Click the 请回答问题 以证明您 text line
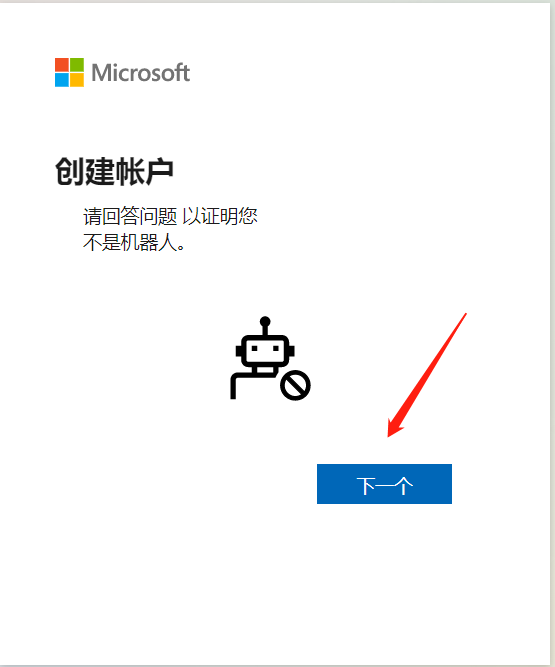The image size is (555, 667). [170, 216]
